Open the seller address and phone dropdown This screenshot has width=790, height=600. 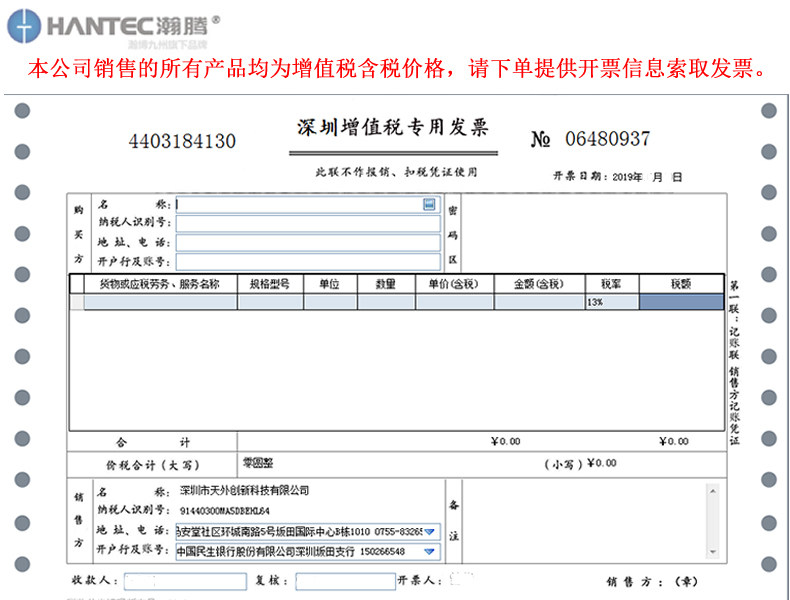click(430, 532)
